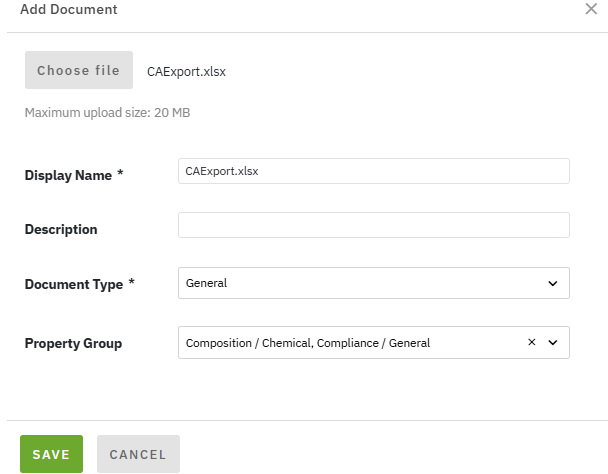
Task: Click the required asterisk beside Display Name
Action: [x=120, y=174]
